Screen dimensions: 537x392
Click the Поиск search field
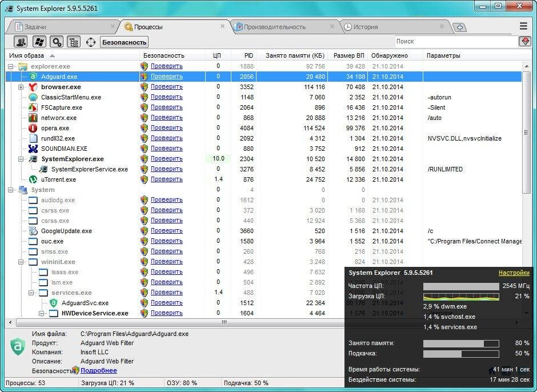coord(456,42)
